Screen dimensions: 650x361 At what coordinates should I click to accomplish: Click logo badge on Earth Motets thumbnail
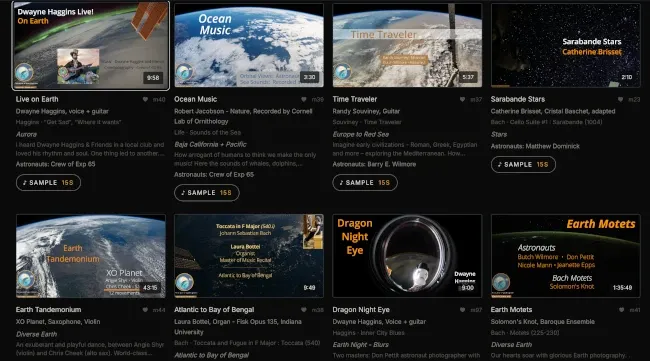[501, 282]
